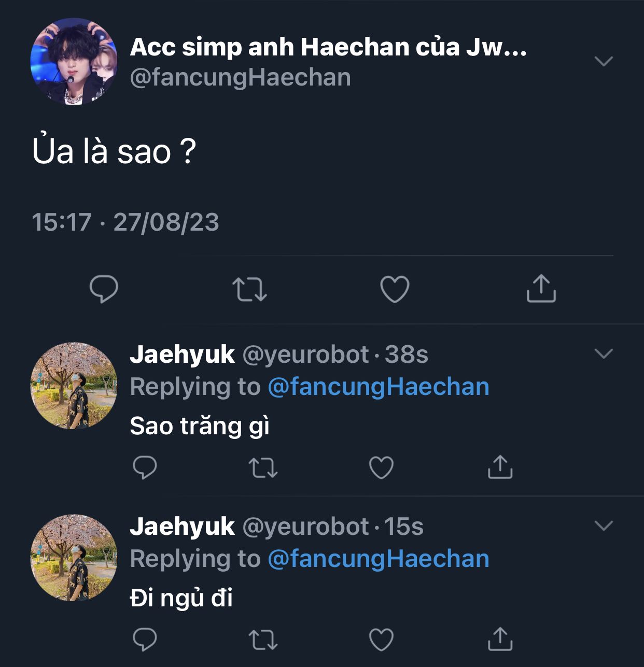Viewport: 644px width, 667px height.
Task: Retweet the "Đi ngủ đi" reply
Action: pos(263,639)
